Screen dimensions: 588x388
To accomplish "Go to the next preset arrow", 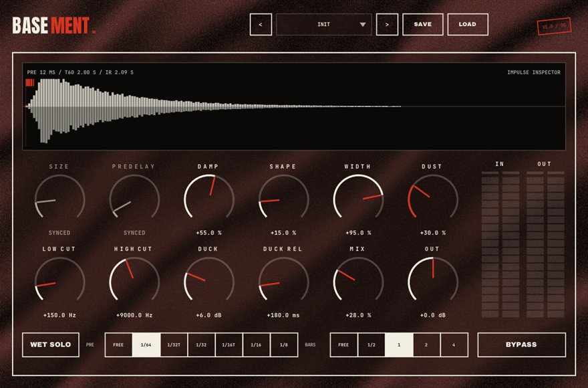I will click(x=387, y=24).
